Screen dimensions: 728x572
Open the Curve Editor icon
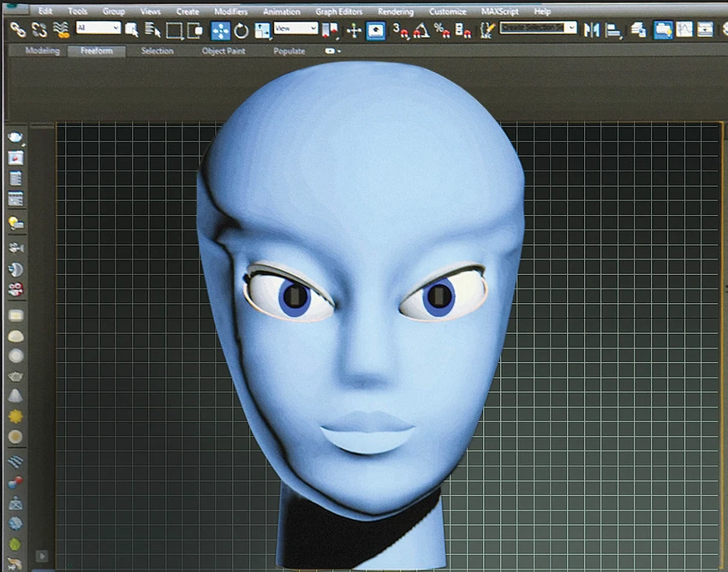pos(684,29)
